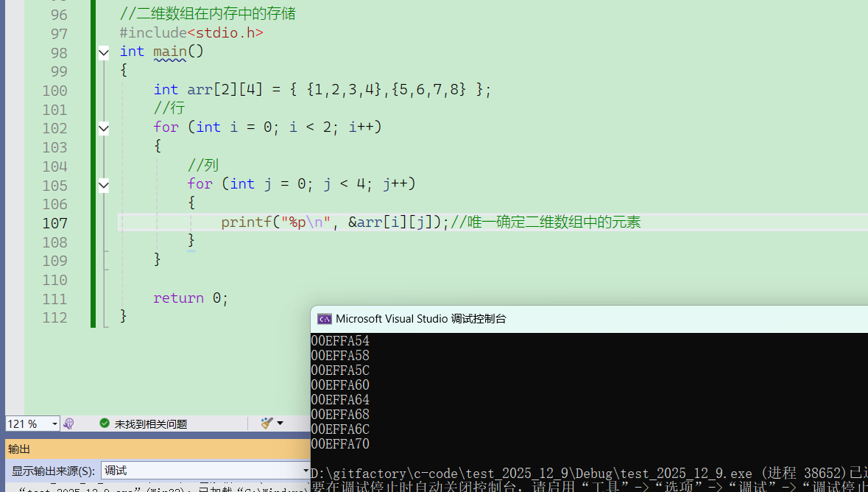Viewport: 868px width, 492px height.
Task: Click console output line 00EFFA64
Action: click(340, 400)
